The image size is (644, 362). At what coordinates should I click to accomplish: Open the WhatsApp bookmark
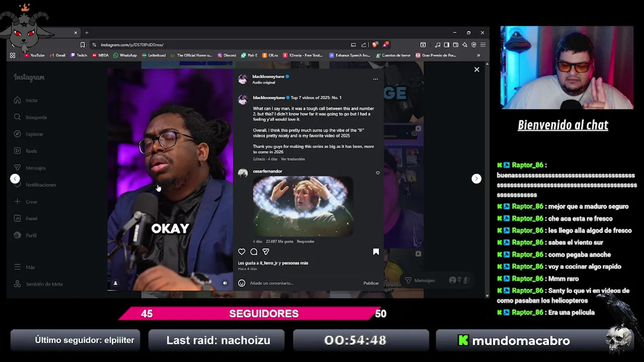pyautogui.click(x=125, y=55)
